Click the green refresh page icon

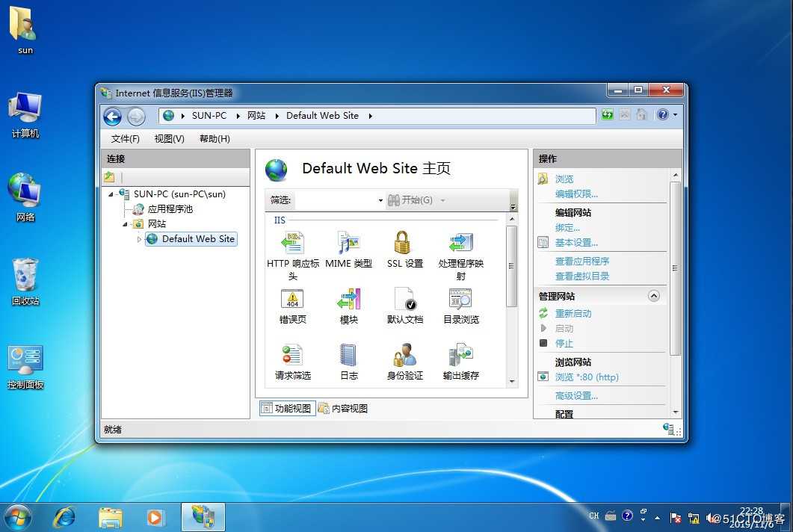[x=608, y=115]
